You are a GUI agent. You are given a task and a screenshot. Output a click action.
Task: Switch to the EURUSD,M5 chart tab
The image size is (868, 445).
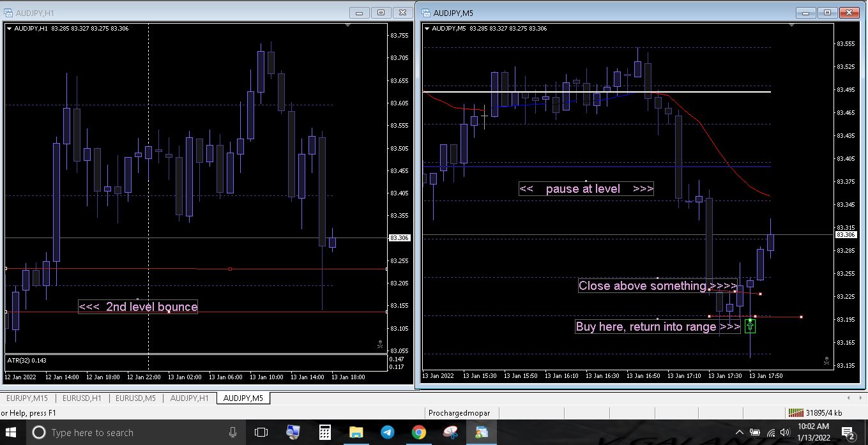(135, 398)
